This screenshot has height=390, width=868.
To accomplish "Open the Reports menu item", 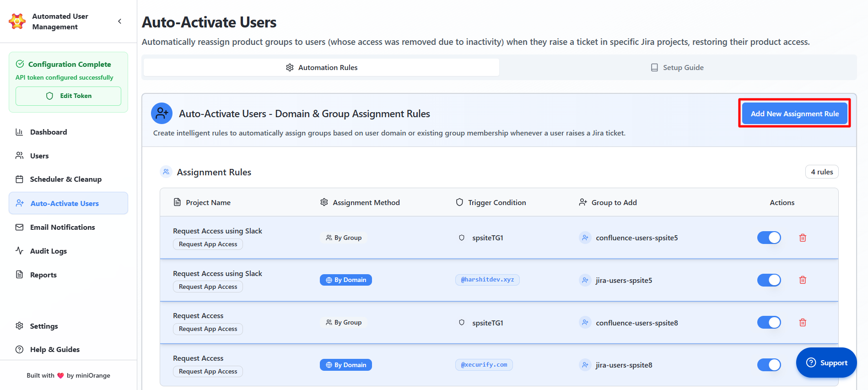I will (x=69, y=275).
